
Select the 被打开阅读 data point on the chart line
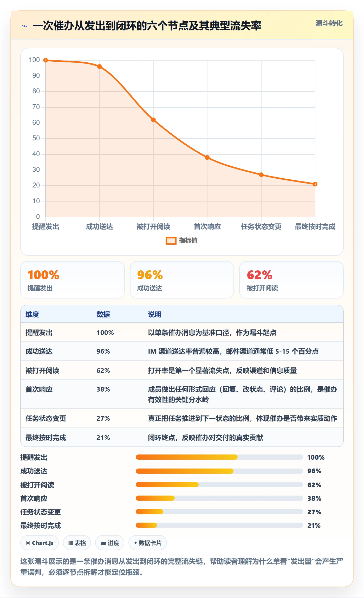click(153, 120)
